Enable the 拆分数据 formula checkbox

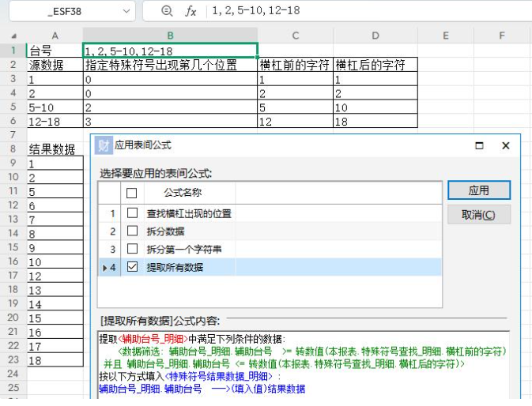click(x=132, y=231)
